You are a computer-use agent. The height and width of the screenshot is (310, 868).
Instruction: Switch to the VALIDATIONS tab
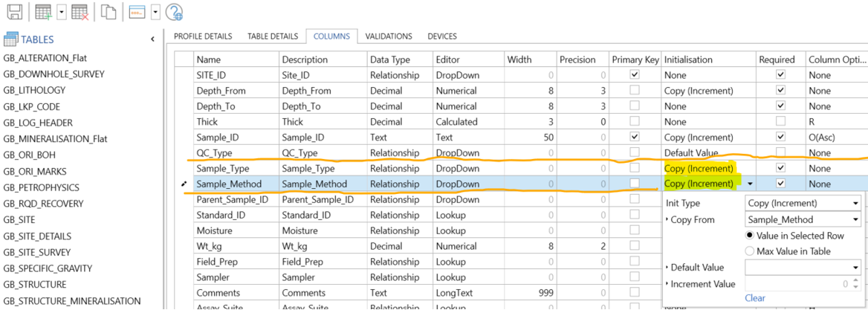(389, 36)
